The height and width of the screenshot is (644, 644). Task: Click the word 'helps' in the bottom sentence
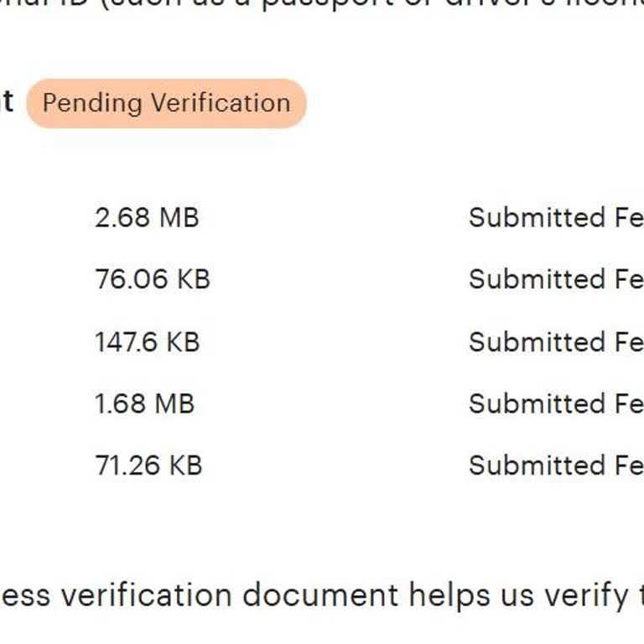[449, 595]
